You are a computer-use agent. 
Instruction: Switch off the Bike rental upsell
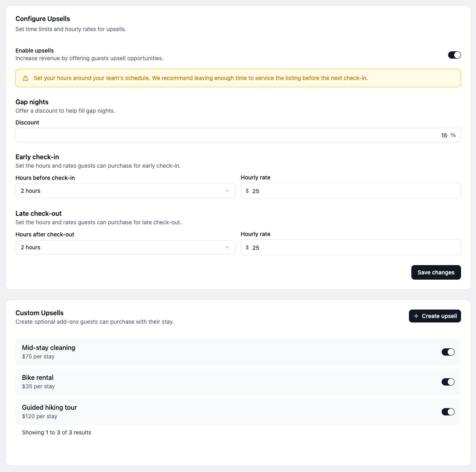(x=448, y=381)
